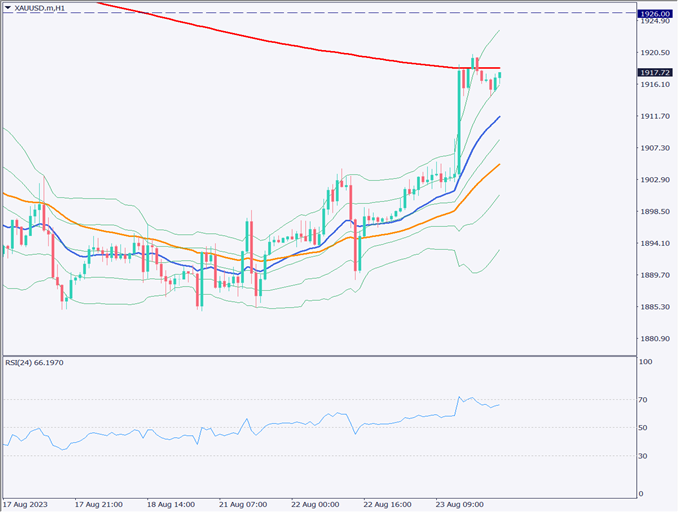Click the current price tag 1917.72

point(655,72)
